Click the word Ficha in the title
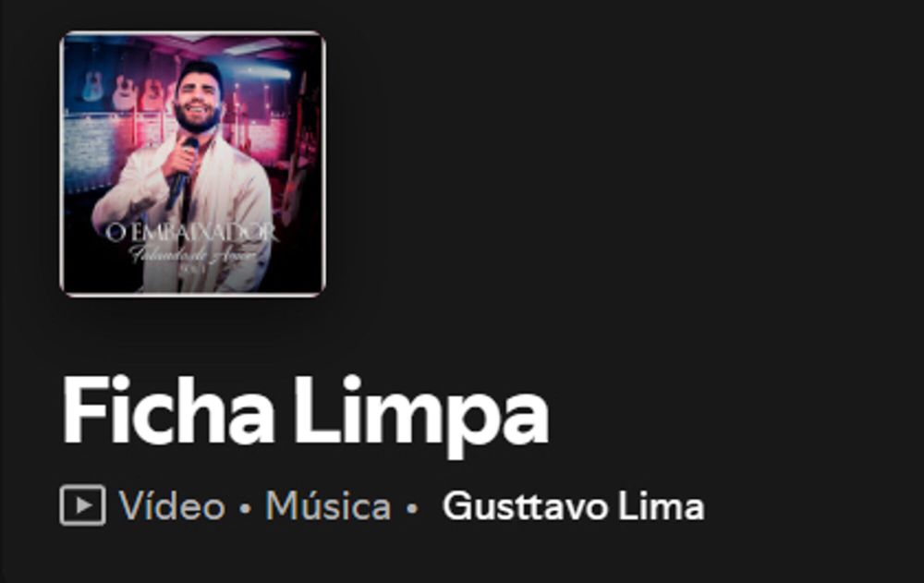Image resolution: width=924 pixels, height=583 pixels. 168,409
